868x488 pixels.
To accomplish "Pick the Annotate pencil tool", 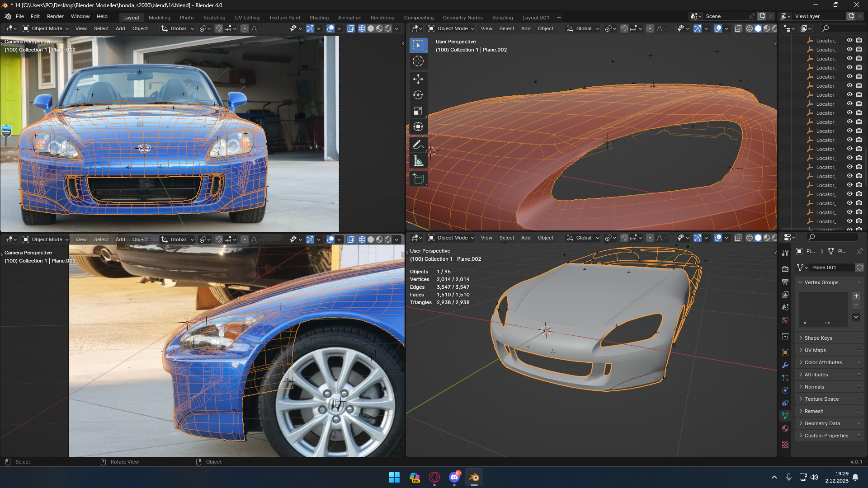I will click(418, 145).
